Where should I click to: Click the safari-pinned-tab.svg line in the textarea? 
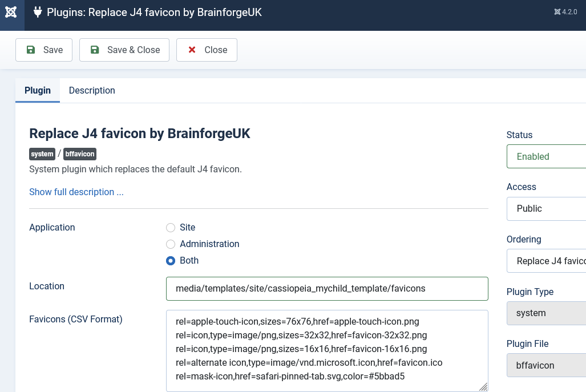pyautogui.click(x=290, y=376)
